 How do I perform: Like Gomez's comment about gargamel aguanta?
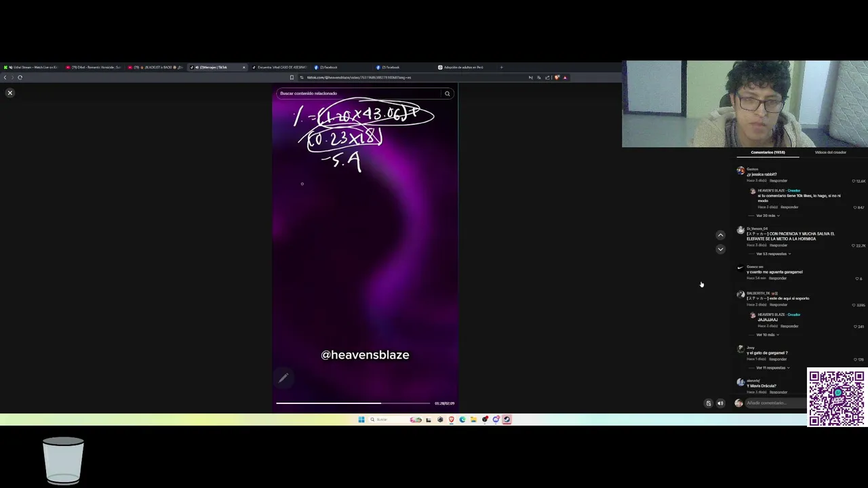coord(856,279)
